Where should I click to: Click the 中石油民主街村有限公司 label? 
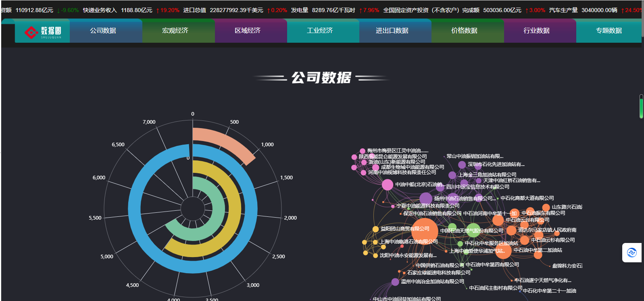[x=496, y=288]
